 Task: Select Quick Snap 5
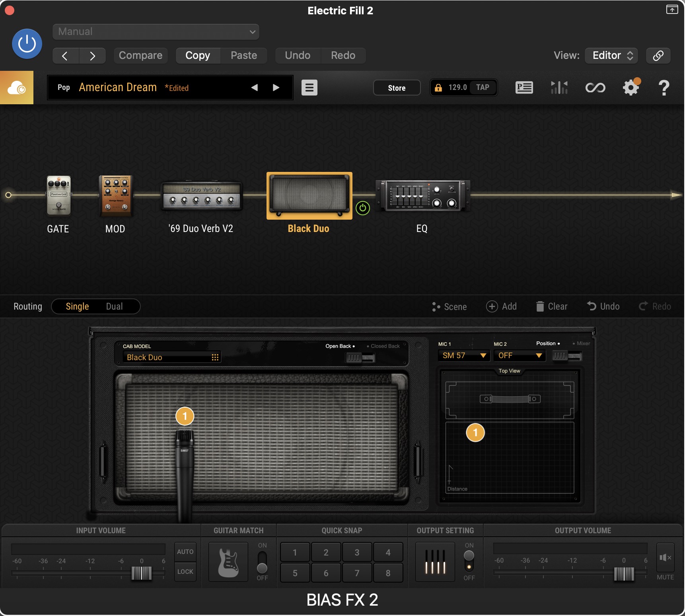295,573
